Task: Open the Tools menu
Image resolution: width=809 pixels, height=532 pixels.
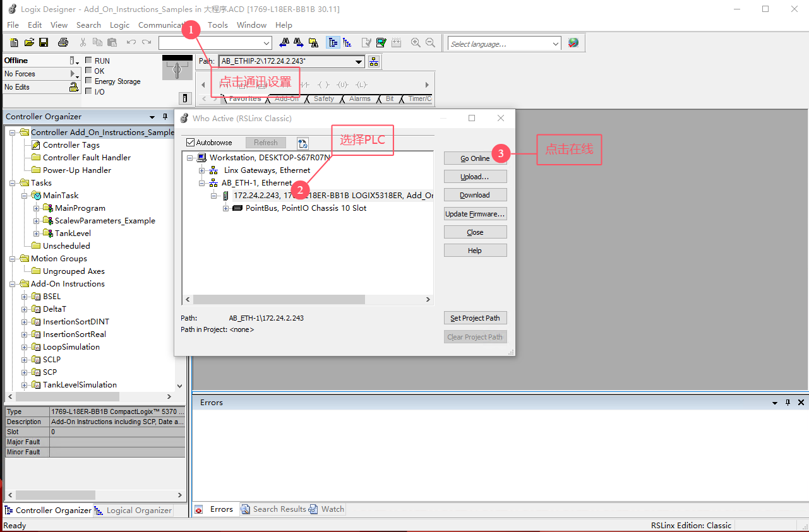Action: pyautogui.click(x=218, y=25)
